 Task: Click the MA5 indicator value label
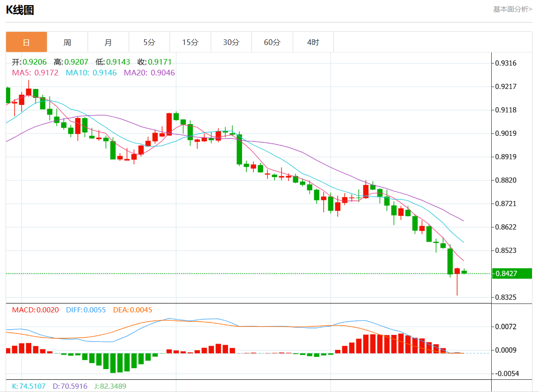[36, 73]
